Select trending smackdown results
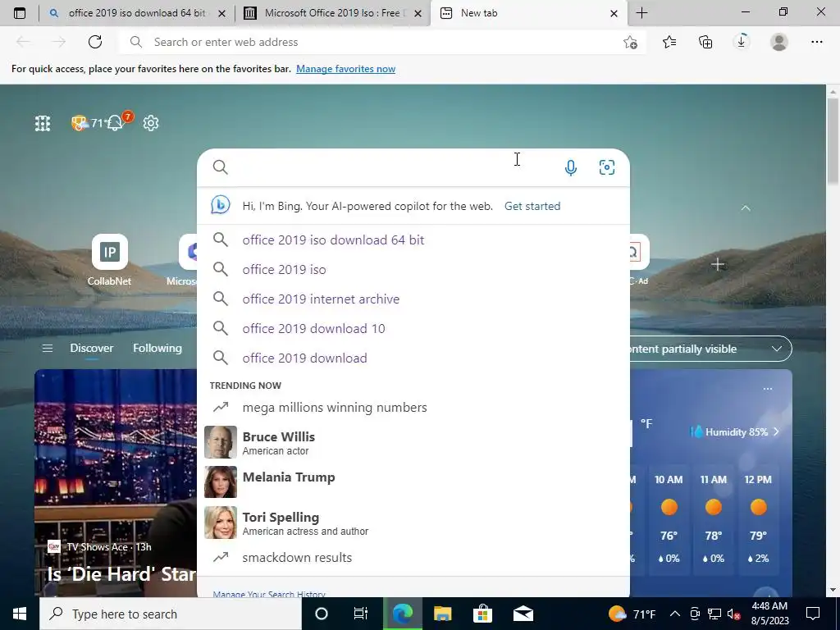This screenshot has width=840, height=630. pyautogui.click(x=413, y=557)
